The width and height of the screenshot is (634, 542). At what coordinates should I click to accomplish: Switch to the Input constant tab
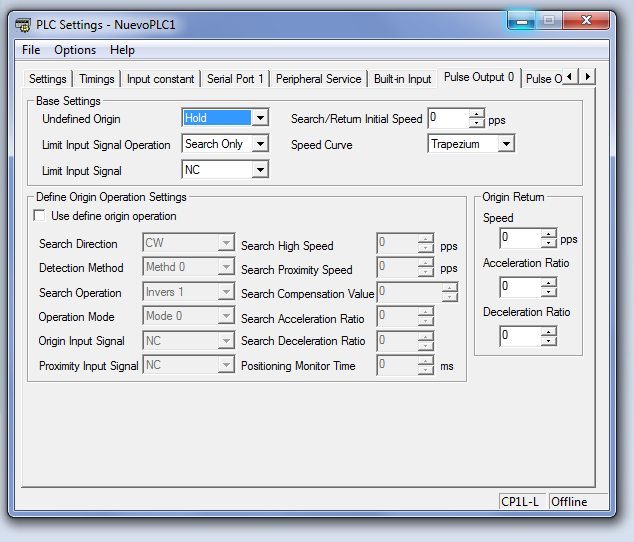click(x=161, y=79)
